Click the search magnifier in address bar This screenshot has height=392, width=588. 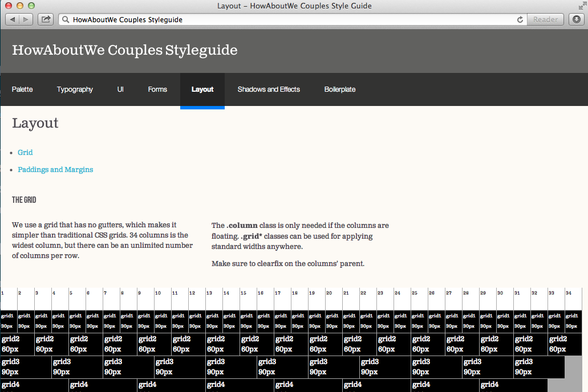tap(66, 19)
